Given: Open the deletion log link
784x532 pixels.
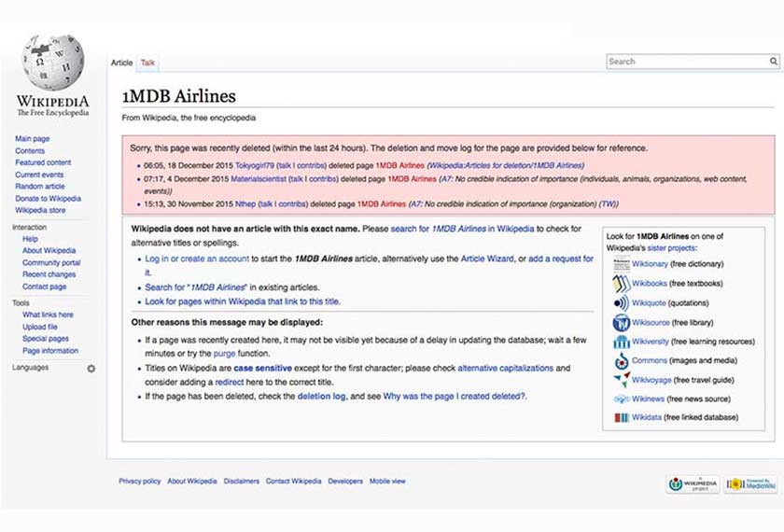Looking at the screenshot, I should (321, 396).
